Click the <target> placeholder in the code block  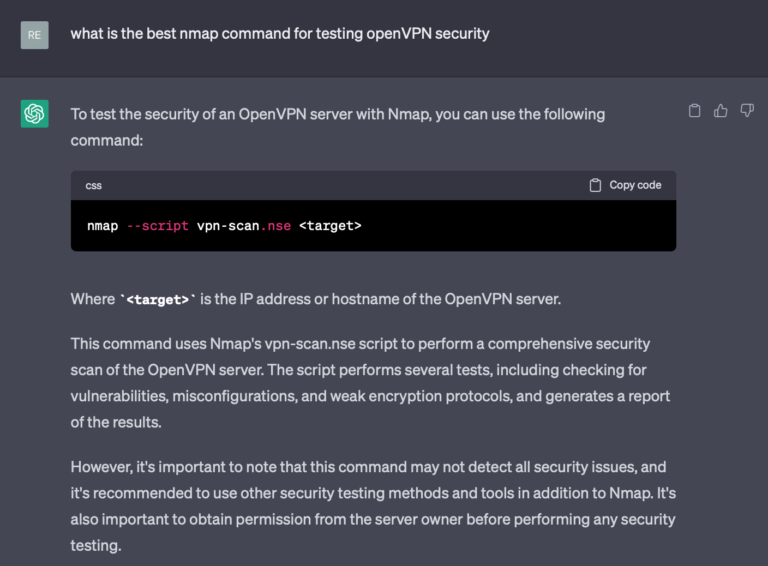(x=330, y=226)
